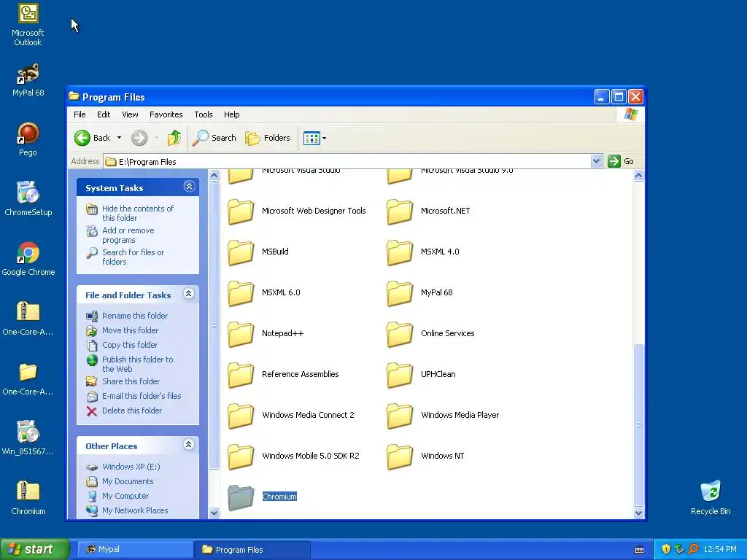The height and width of the screenshot is (560, 747).
Task: Open the Help menu
Action: [231, 114]
